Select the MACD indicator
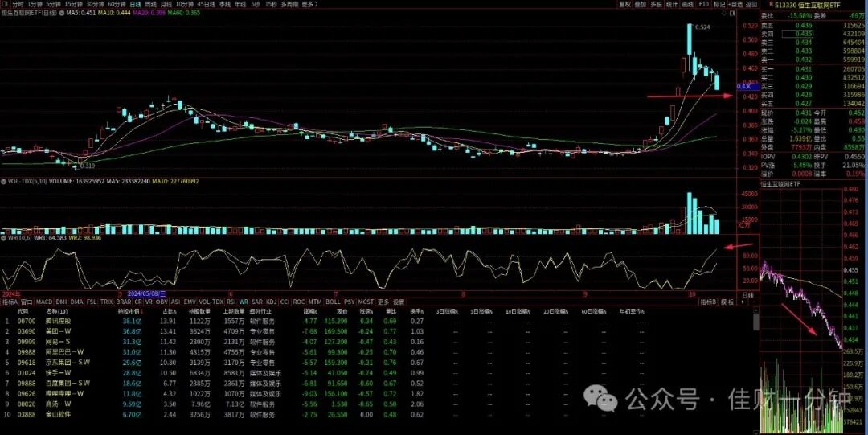 (x=43, y=302)
